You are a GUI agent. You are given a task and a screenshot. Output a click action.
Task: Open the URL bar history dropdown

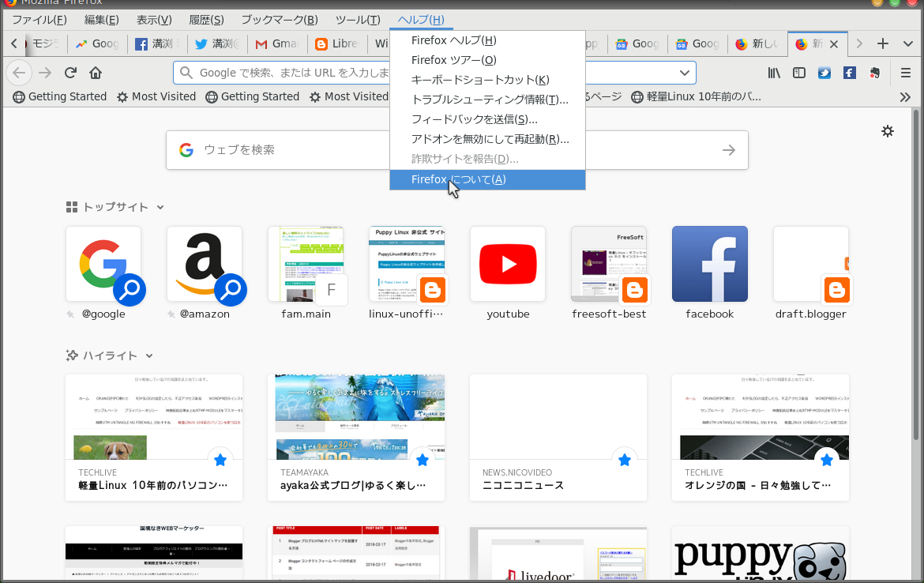pos(684,73)
